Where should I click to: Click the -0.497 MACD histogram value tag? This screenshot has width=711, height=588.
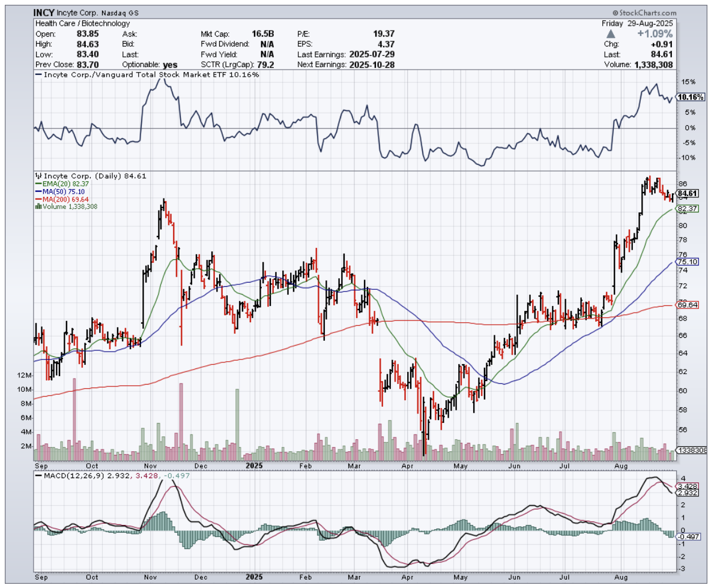pyautogui.click(x=688, y=536)
